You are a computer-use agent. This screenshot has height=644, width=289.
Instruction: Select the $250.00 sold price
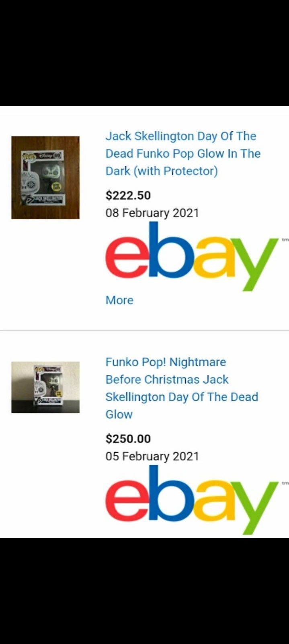[128, 439]
